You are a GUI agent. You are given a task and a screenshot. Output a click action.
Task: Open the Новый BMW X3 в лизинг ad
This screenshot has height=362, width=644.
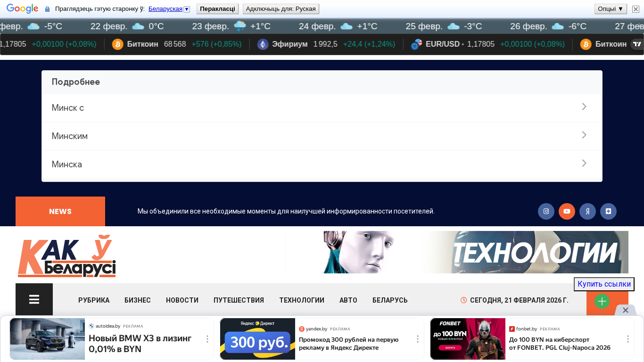(140, 344)
